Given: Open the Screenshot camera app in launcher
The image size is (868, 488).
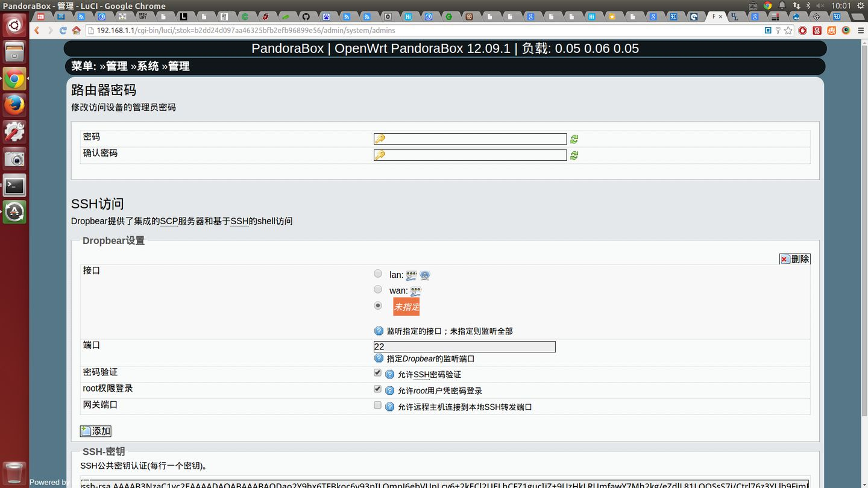Looking at the screenshot, I should tap(14, 158).
